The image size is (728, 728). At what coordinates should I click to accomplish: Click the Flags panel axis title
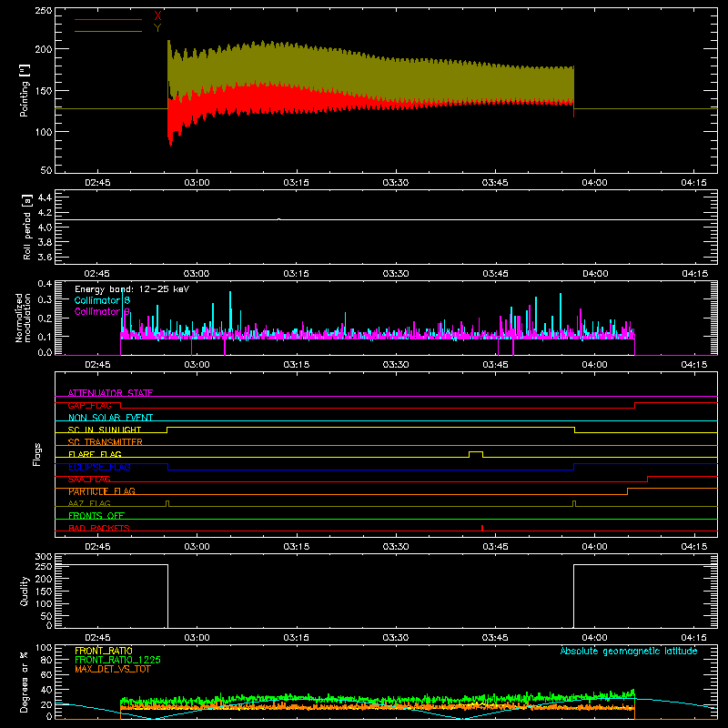[37, 454]
